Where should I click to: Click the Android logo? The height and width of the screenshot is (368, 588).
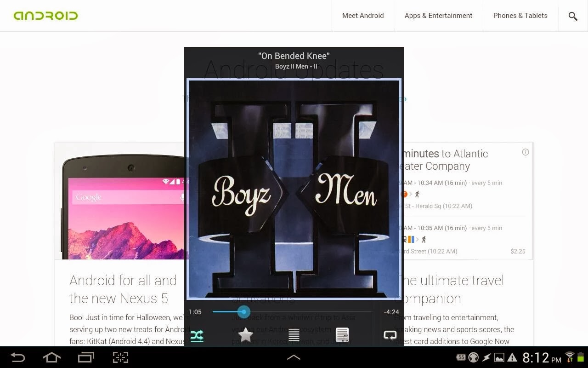click(46, 16)
